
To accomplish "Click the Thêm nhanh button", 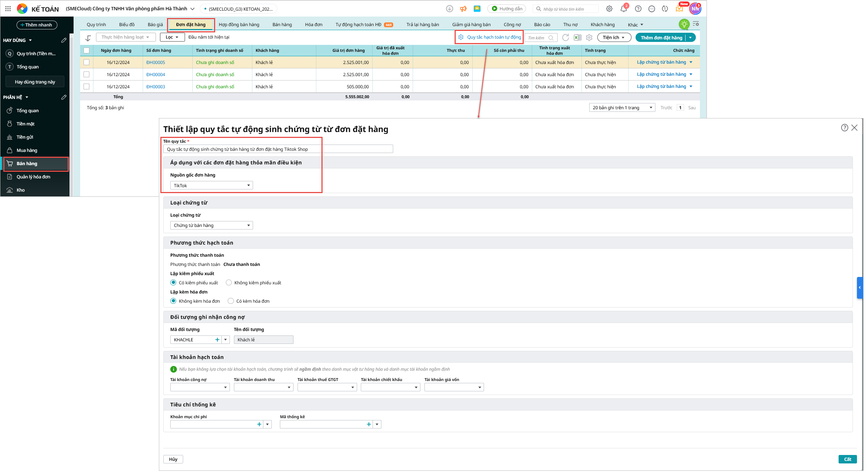I will click(37, 25).
